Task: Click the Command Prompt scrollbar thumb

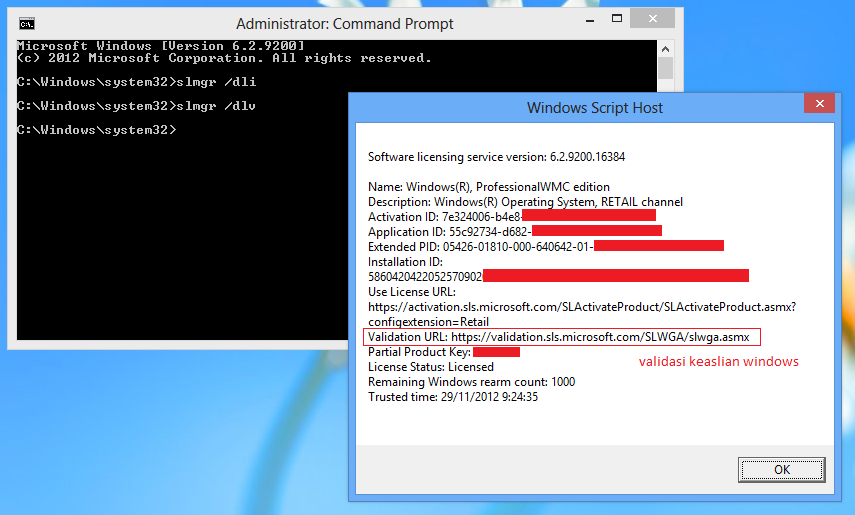Action: tap(665, 68)
